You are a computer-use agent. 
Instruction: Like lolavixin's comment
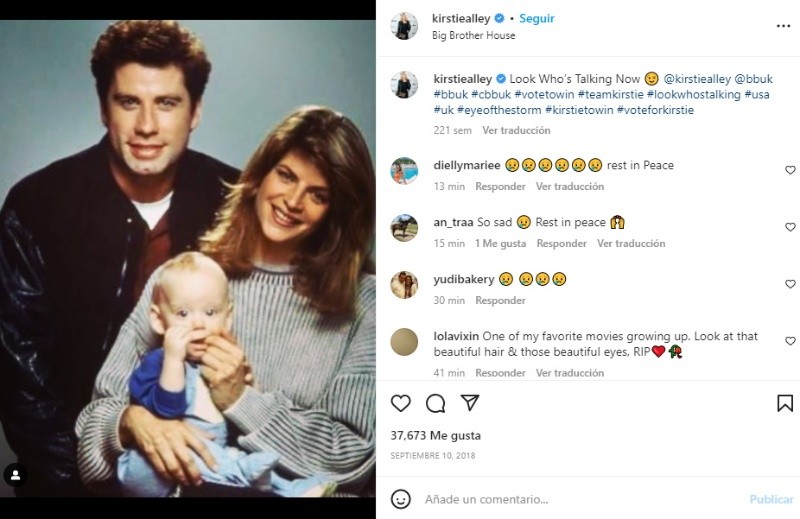pyautogui.click(x=790, y=342)
